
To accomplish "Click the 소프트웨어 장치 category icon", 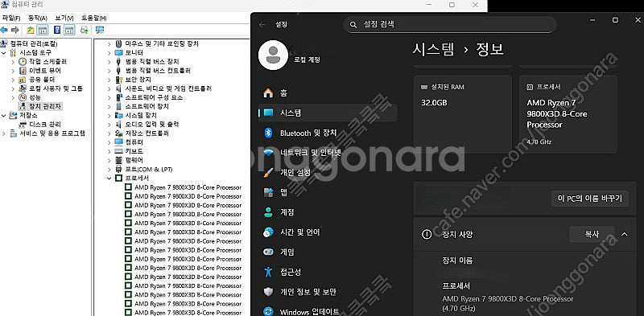I will 118,106.
